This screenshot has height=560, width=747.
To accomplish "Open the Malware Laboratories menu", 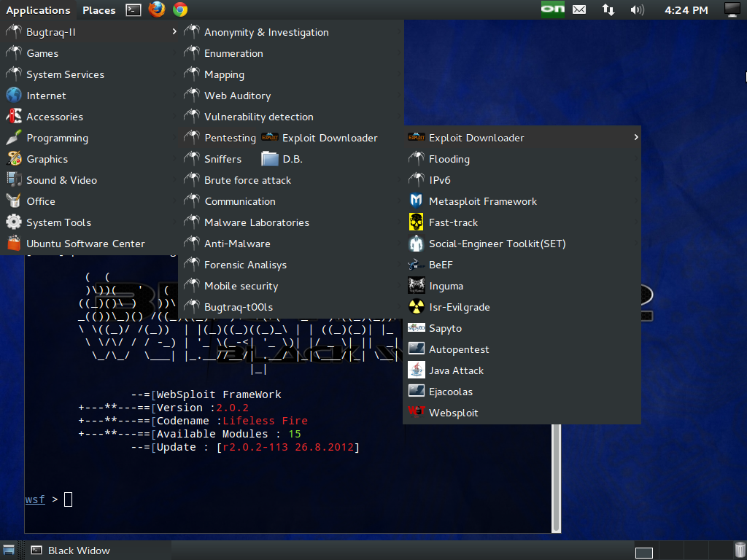I will click(x=292, y=222).
